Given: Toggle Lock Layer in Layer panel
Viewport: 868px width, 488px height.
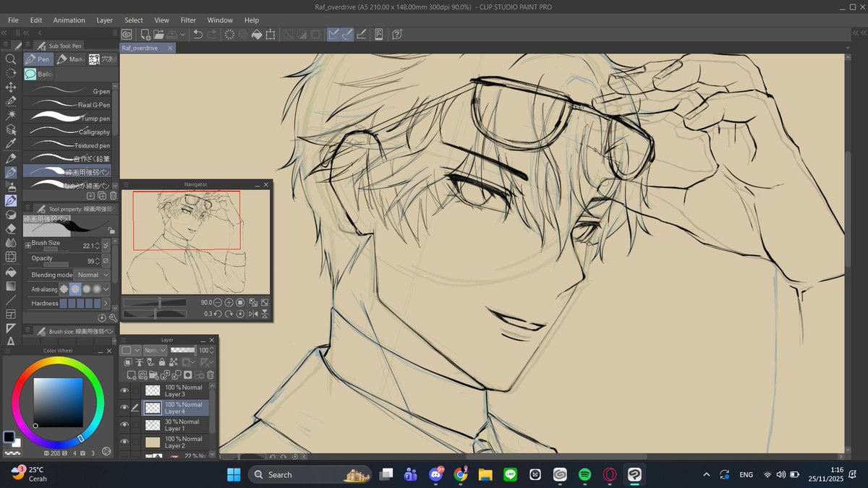Looking at the screenshot, I should pos(162,362).
